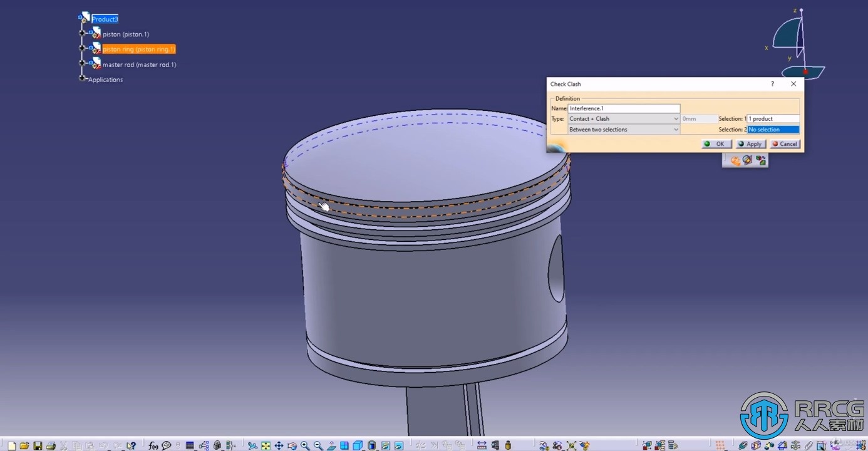This screenshot has width=868, height=451.
Task: Select master rod (master rod.1) tree item
Action: [x=140, y=65]
